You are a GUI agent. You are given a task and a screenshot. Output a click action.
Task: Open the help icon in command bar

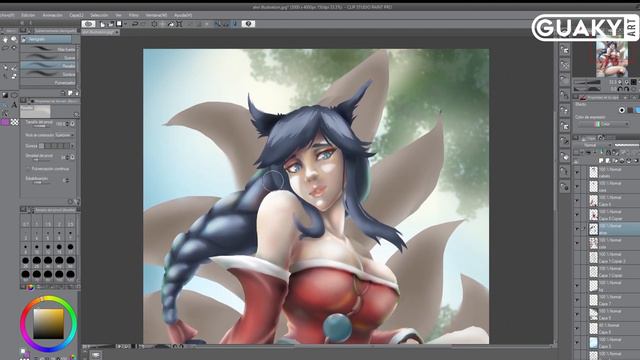[248, 24]
